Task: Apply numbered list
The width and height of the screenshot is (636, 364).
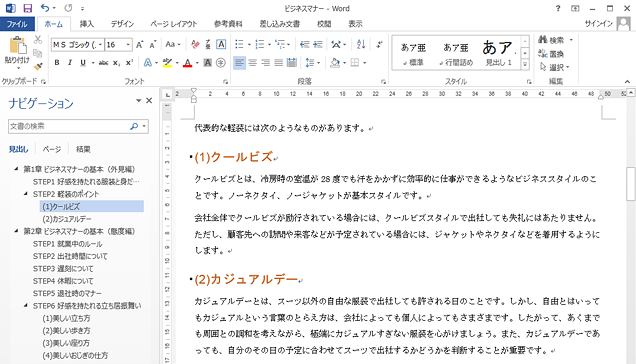Action: coord(260,44)
